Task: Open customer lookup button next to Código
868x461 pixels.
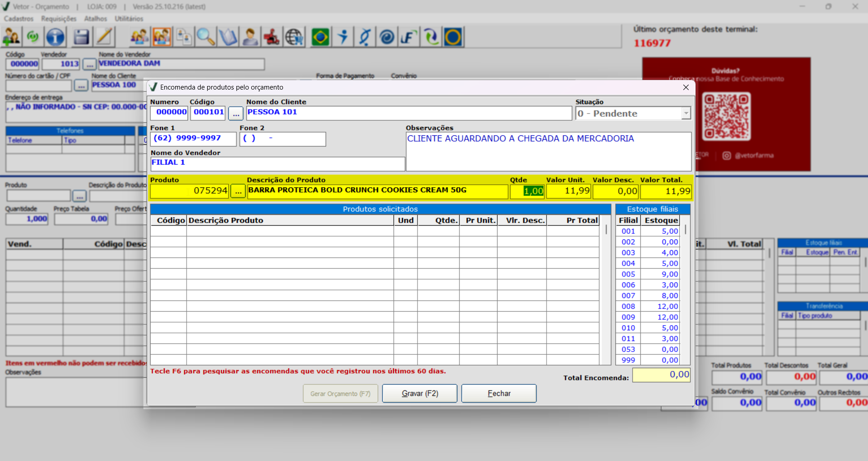Action: 235,114
